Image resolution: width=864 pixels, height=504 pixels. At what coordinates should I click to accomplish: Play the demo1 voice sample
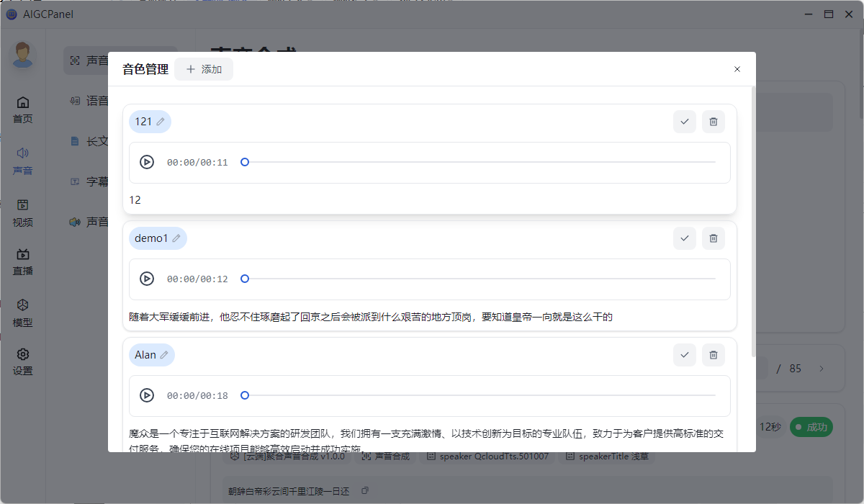[x=147, y=279]
